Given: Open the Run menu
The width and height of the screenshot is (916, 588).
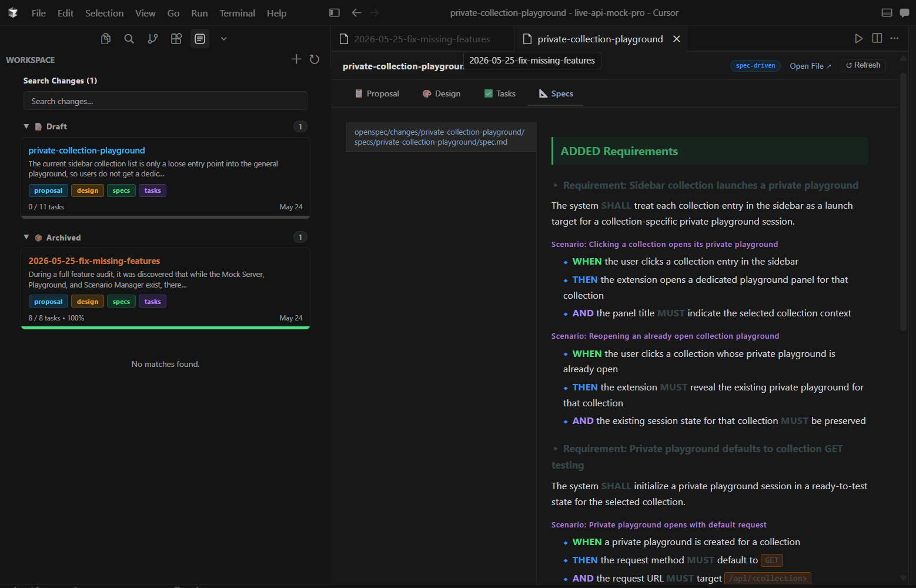Looking at the screenshot, I should pos(199,13).
